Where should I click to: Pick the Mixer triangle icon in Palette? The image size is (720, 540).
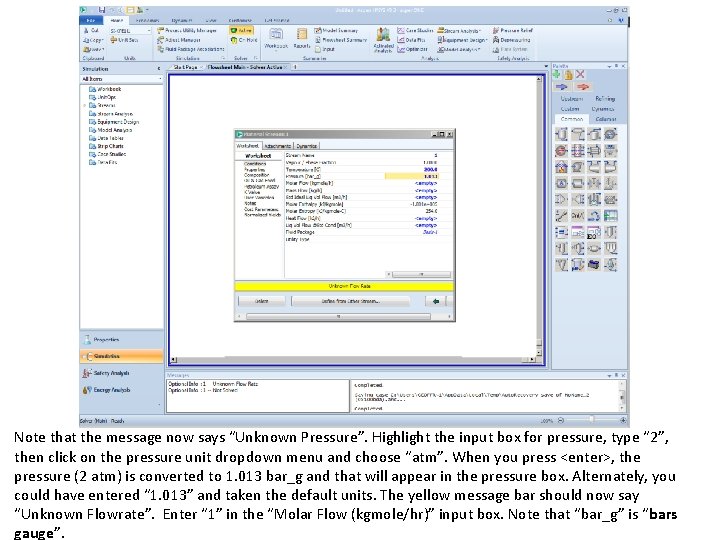(x=561, y=199)
